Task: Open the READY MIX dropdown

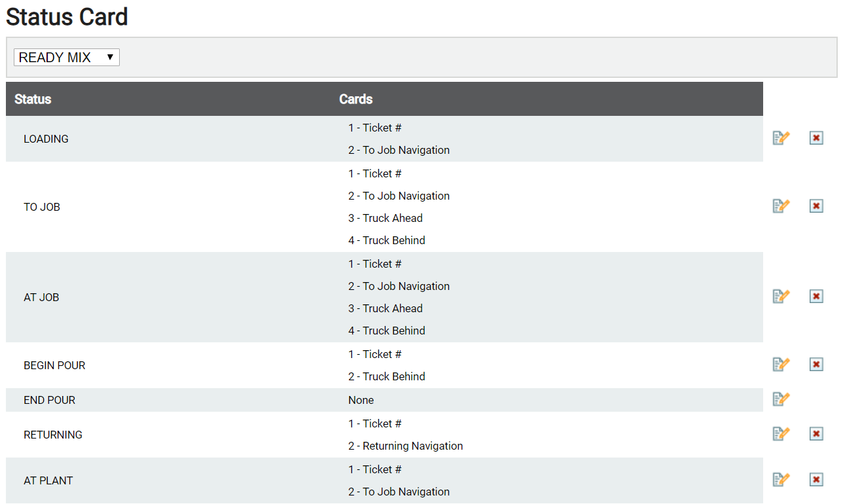Action: coord(67,58)
